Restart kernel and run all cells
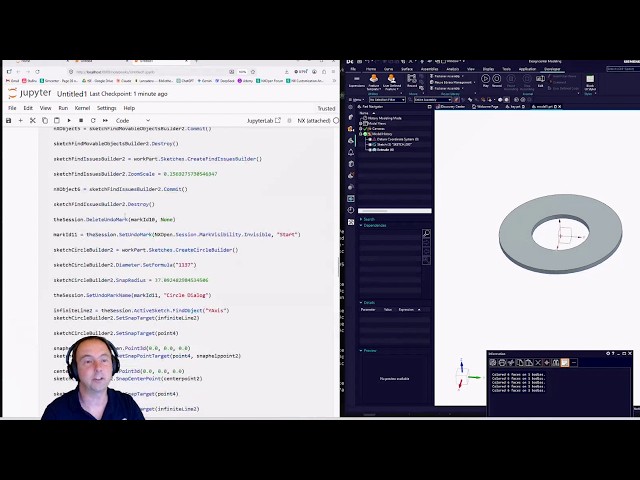Viewport: 640px width, 480px height. [x=105, y=120]
